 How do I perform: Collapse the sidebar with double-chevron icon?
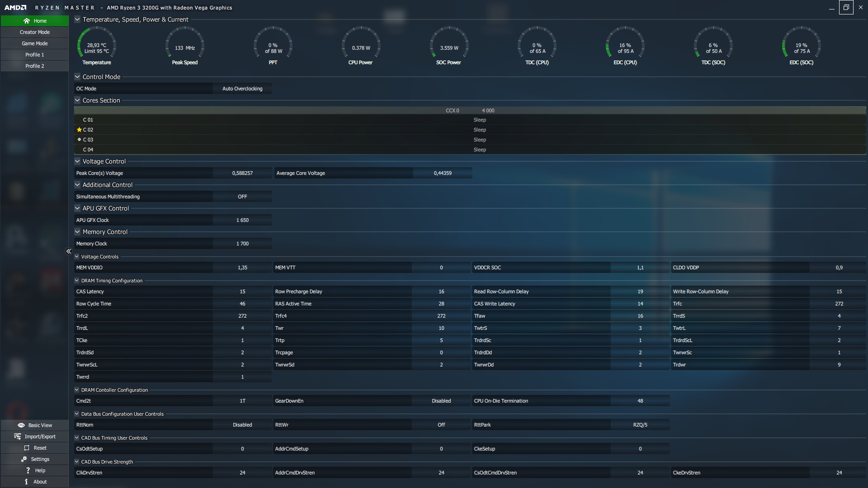coord(69,251)
